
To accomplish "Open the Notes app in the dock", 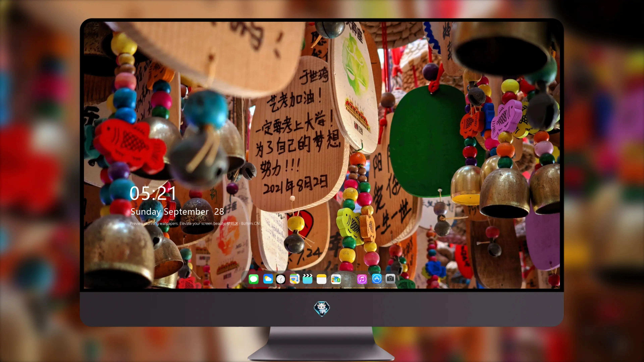I will click(321, 279).
